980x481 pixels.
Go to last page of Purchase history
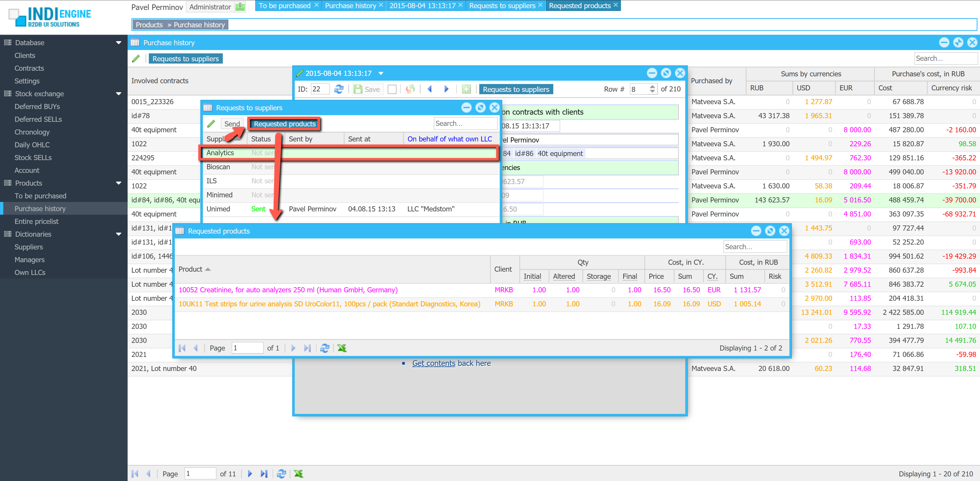point(264,474)
